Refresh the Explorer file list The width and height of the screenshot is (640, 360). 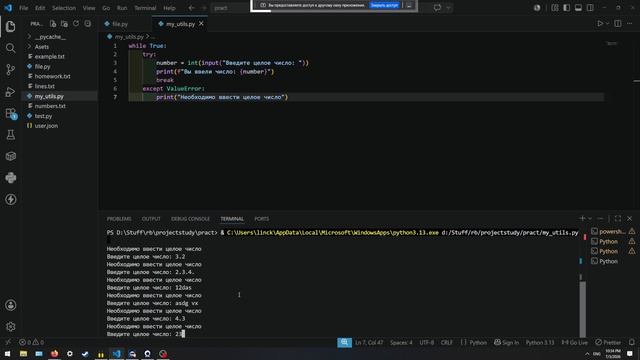pos(76,24)
